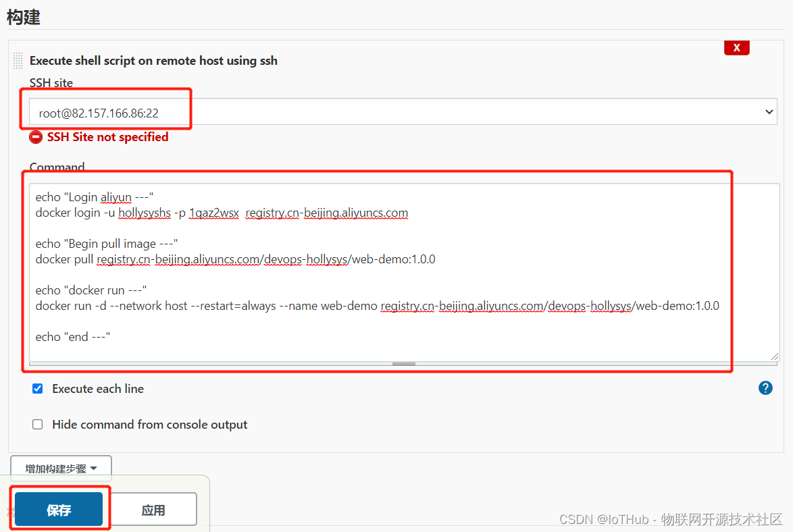Click the drag handle of the SSH build step

(x=18, y=61)
